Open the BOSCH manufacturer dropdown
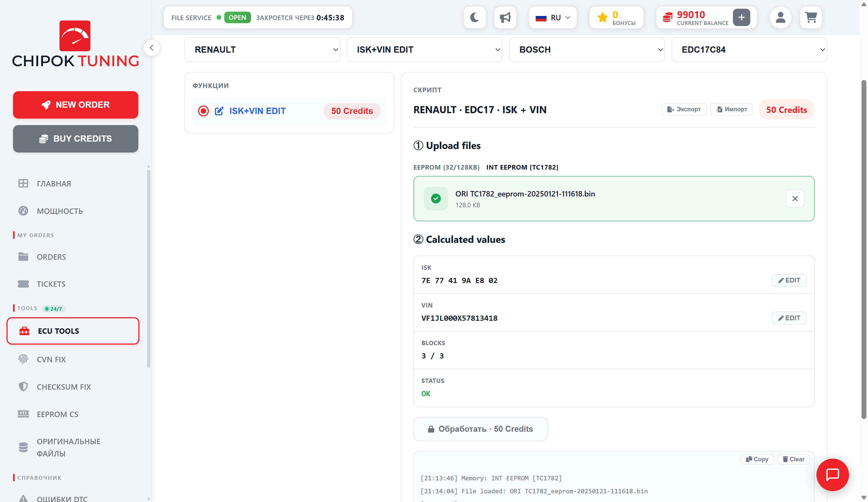868x502 pixels. coord(587,50)
